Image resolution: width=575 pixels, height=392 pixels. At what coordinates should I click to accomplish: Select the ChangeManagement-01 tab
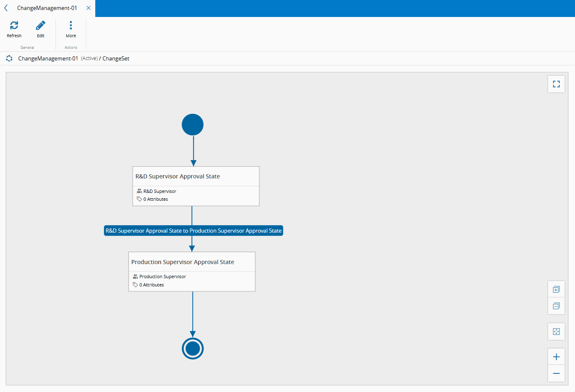[x=47, y=8]
